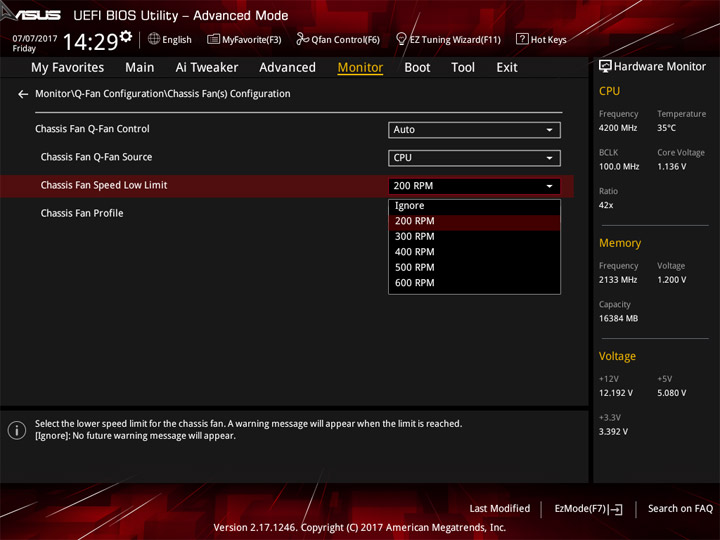Click +5V value 5.080 V
Screen dimensions: 720x540
pyautogui.click(x=672, y=393)
